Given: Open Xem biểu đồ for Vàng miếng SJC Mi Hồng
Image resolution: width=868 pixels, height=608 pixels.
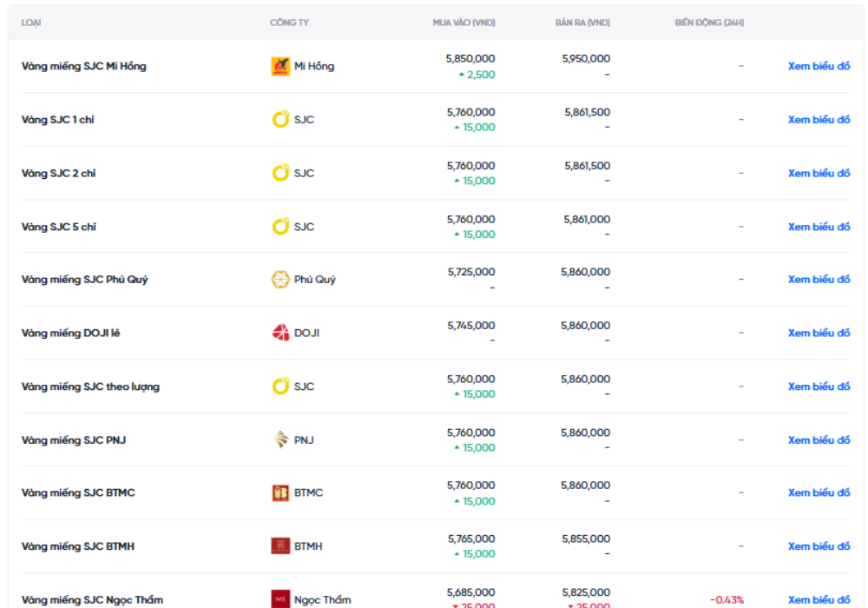Looking at the screenshot, I should click(819, 67).
